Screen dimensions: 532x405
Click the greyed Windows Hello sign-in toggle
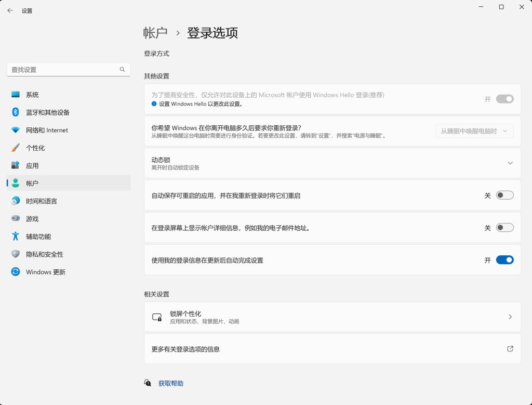coord(504,99)
